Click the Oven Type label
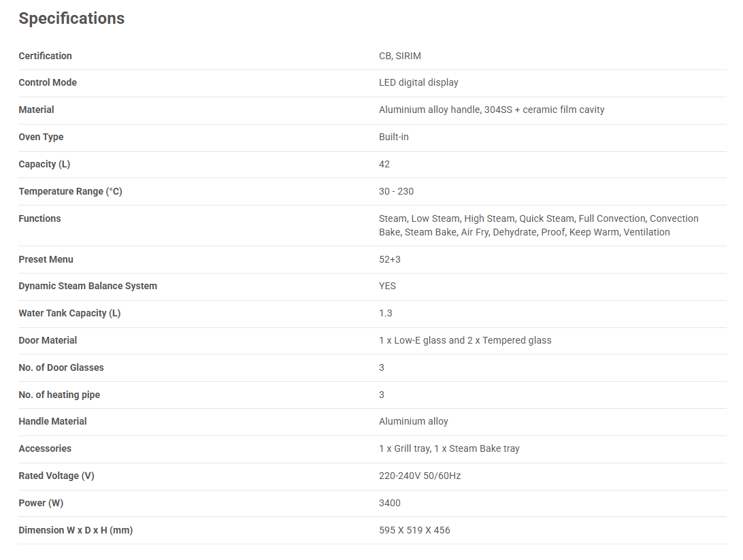The image size is (743, 560). pos(41,137)
